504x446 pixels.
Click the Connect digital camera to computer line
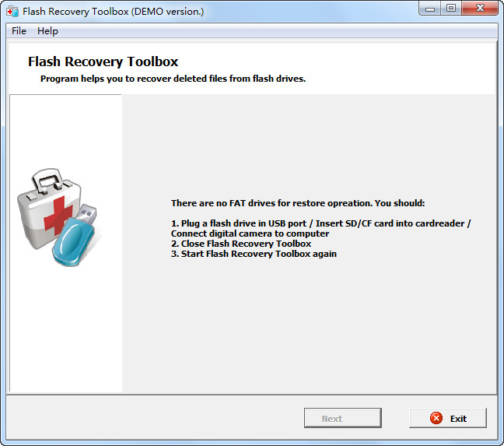(250, 234)
